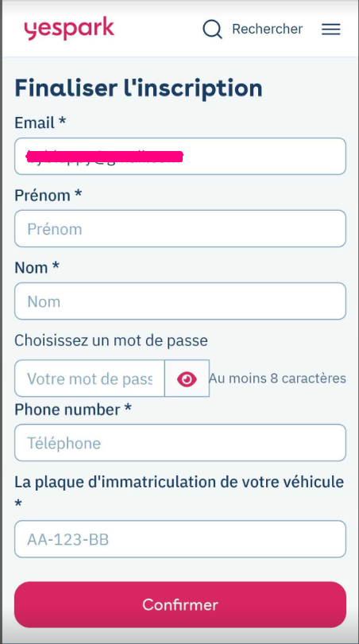Viewport: 359px width, 644px height.
Task: Click the Email * label
Action: pos(41,122)
